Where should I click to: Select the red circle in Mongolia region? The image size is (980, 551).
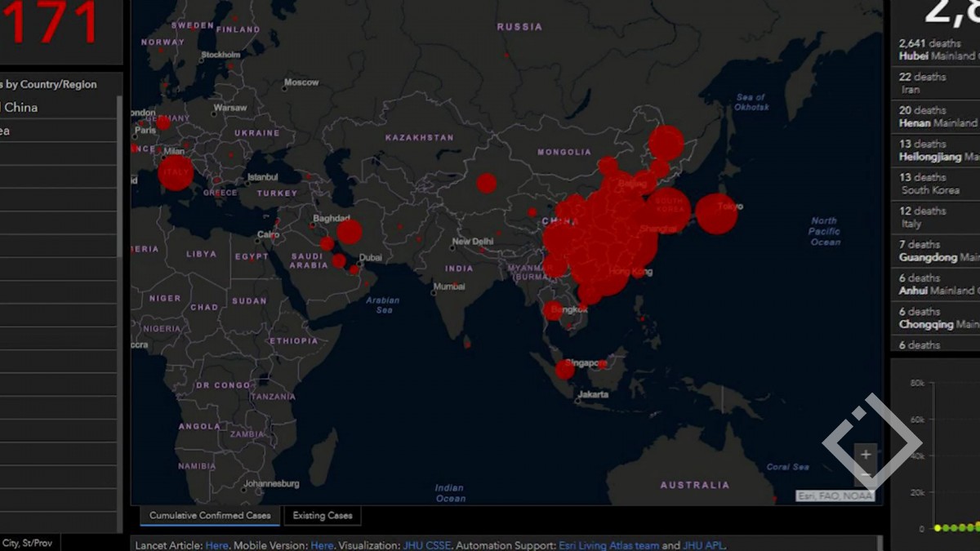[487, 183]
